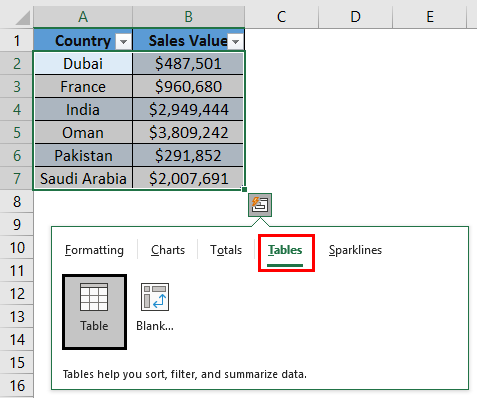The height and width of the screenshot is (398, 477).
Task: Click the Quick Analysis lightning icon
Action: point(260,205)
